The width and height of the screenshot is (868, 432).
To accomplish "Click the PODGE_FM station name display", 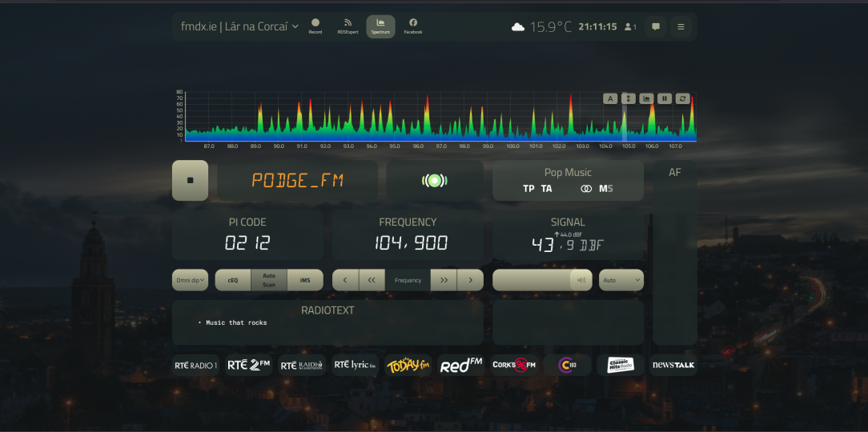I will [298, 180].
